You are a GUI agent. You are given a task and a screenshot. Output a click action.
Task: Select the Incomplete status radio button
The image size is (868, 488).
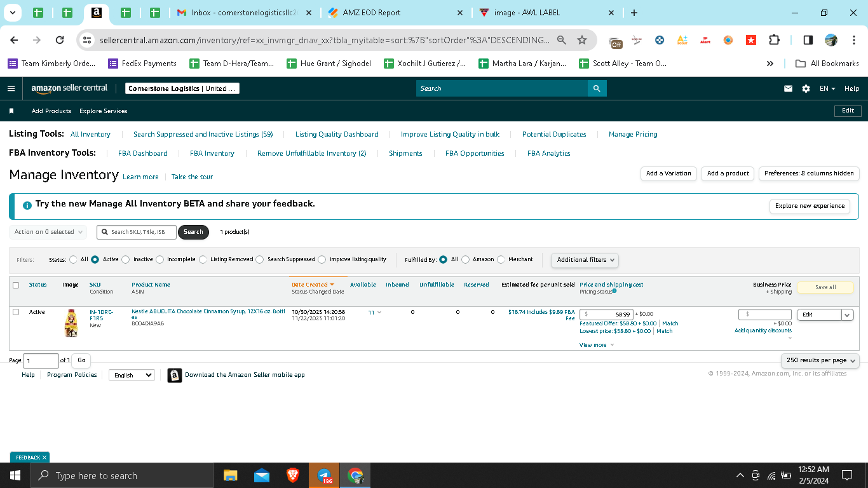(159, 259)
